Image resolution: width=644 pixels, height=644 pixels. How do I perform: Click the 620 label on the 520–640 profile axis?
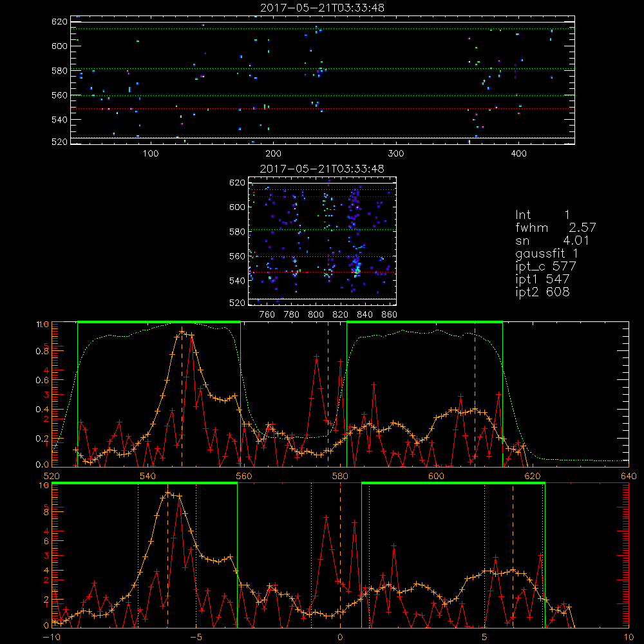click(x=533, y=476)
